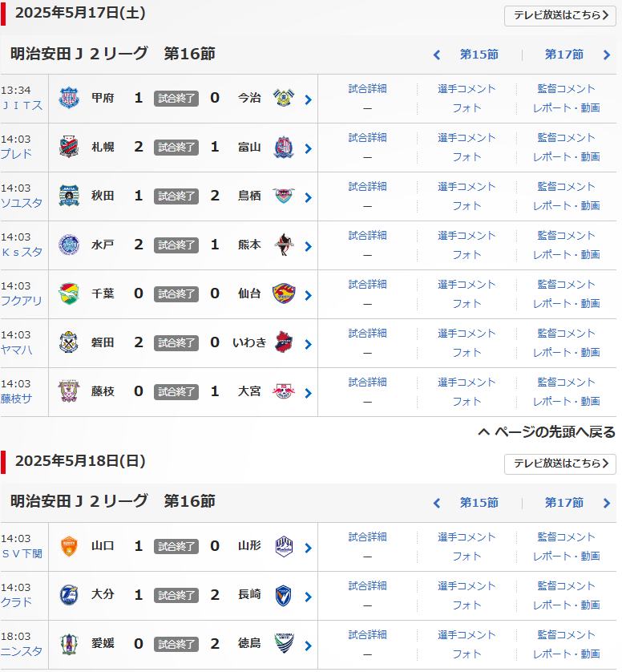Click the JEF Chiba team crest

[x=69, y=293]
